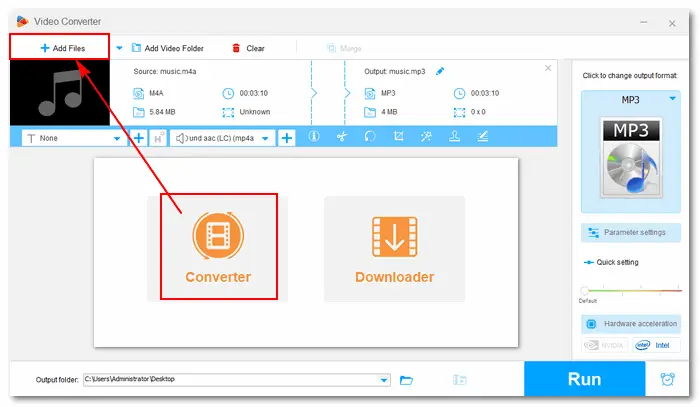Open the effects magic wand tool
The width and height of the screenshot is (700, 407).
426,138
